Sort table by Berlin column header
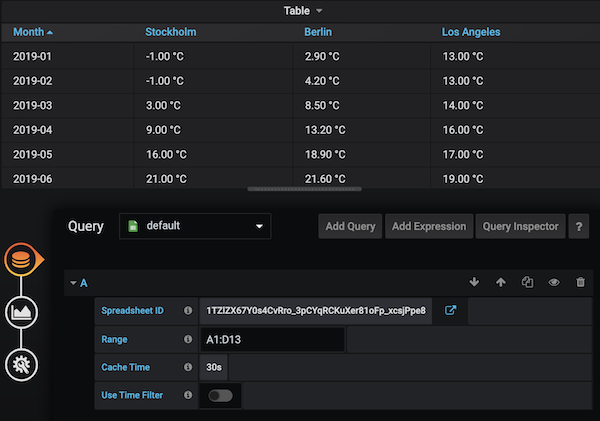The height and width of the screenshot is (421, 600). pyautogui.click(x=318, y=32)
